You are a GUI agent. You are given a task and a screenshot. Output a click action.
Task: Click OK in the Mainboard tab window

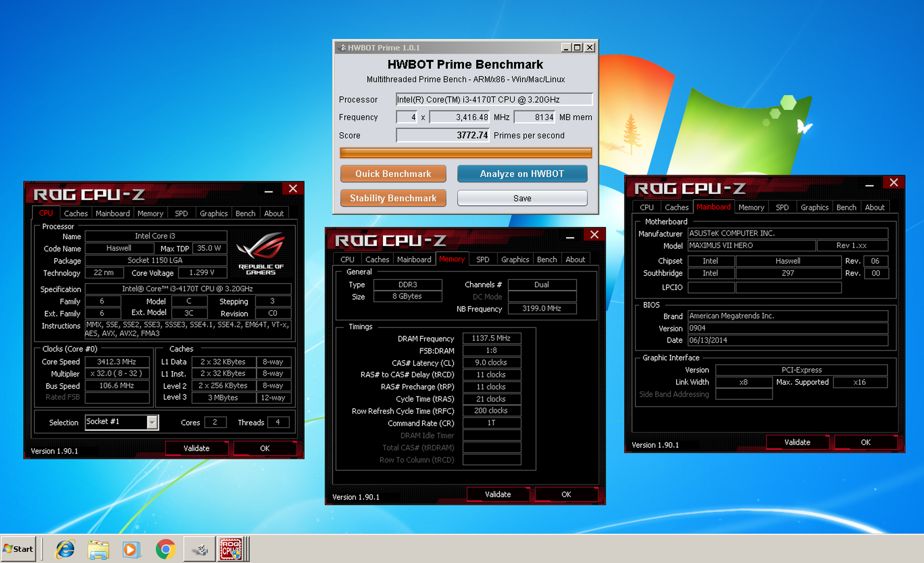(866, 442)
